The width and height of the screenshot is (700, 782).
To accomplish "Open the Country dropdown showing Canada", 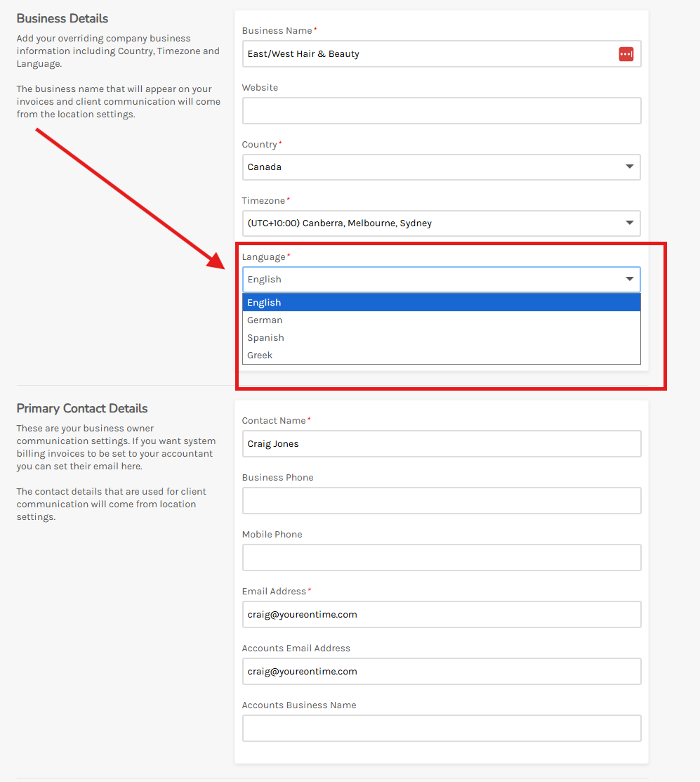I will (x=442, y=167).
